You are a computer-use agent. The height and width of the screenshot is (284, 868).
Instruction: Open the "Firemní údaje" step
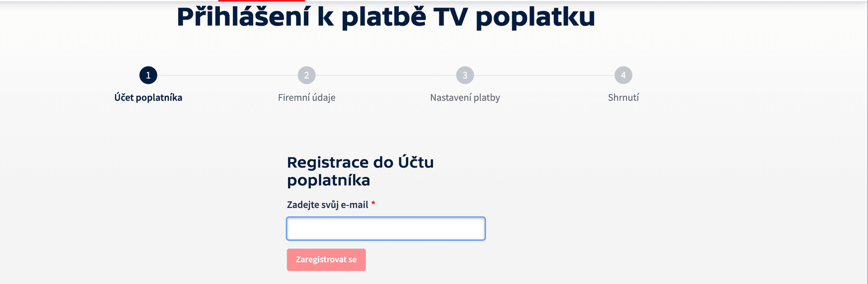(307, 97)
